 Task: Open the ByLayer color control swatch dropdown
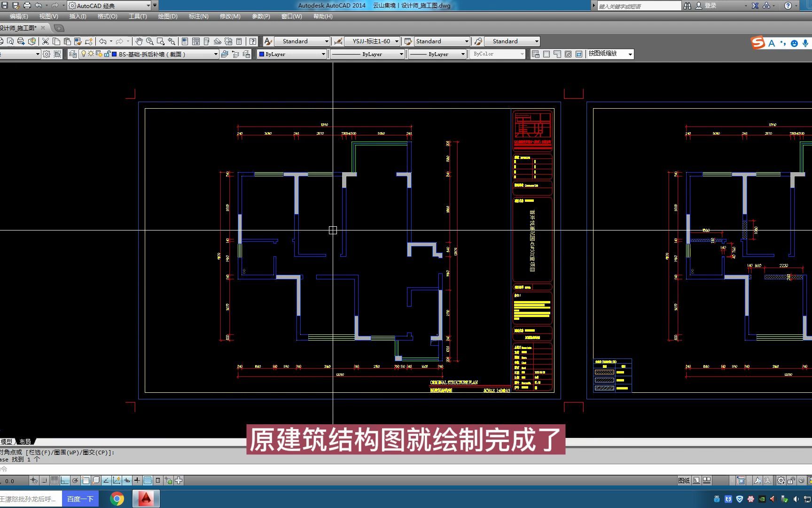(292, 54)
